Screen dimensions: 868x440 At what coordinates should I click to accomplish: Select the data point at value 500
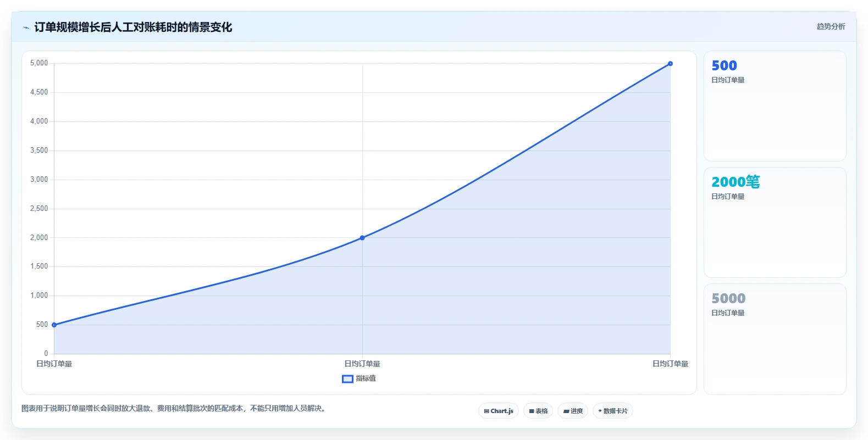[54, 325]
